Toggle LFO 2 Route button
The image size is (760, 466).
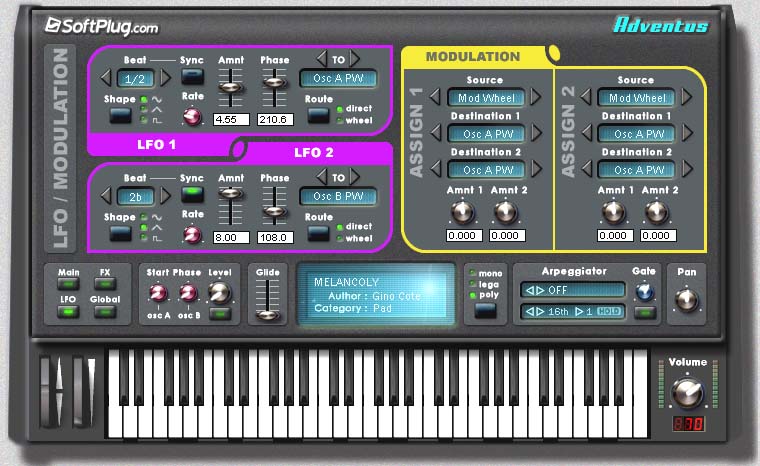point(318,234)
